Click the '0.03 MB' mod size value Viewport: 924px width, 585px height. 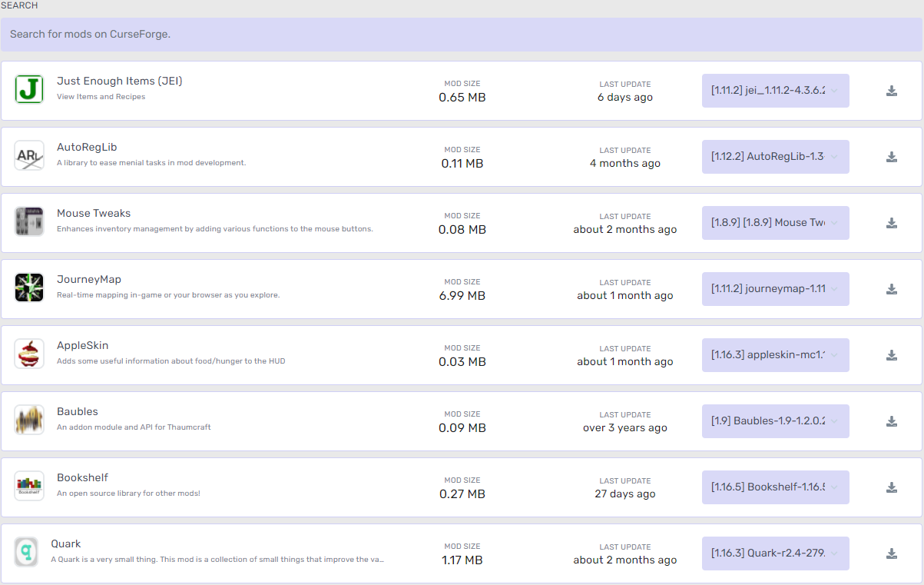coord(462,362)
